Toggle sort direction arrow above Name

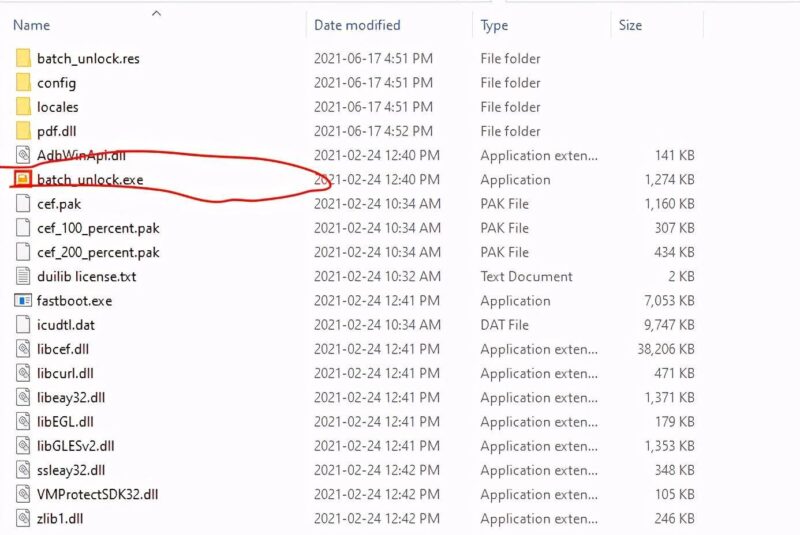click(156, 13)
